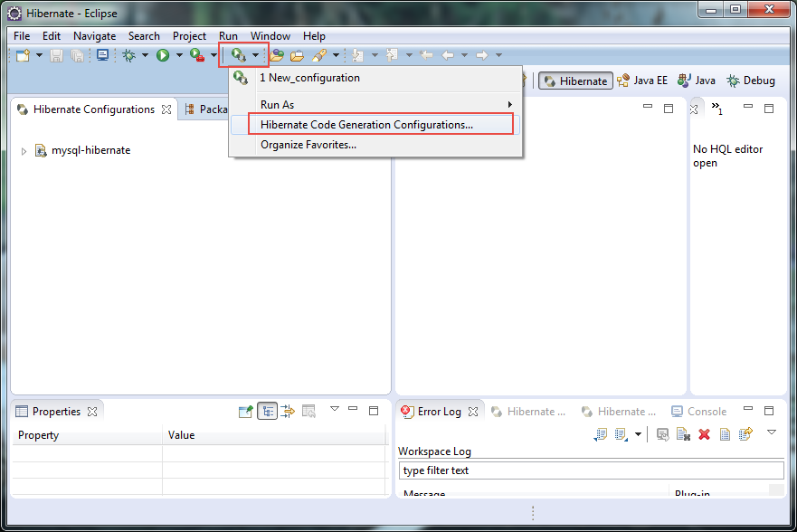
Task: Expand the mysql-hibernate tree node
Action: pos(24,150)
